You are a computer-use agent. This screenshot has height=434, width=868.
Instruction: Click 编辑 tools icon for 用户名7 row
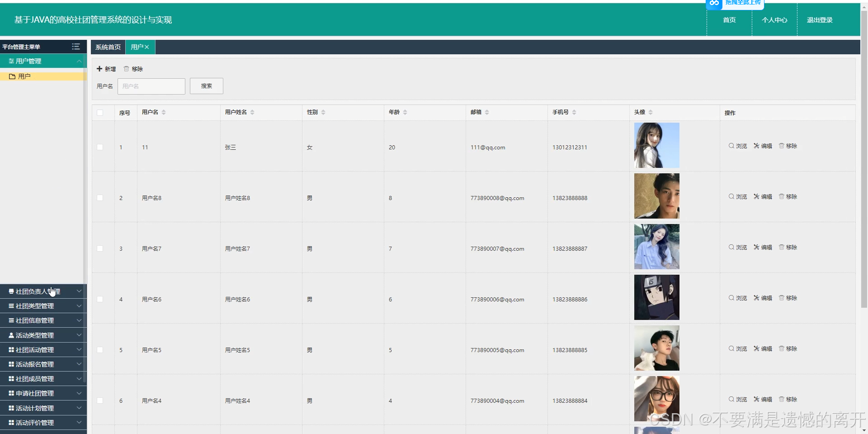(x=756, y=247)
